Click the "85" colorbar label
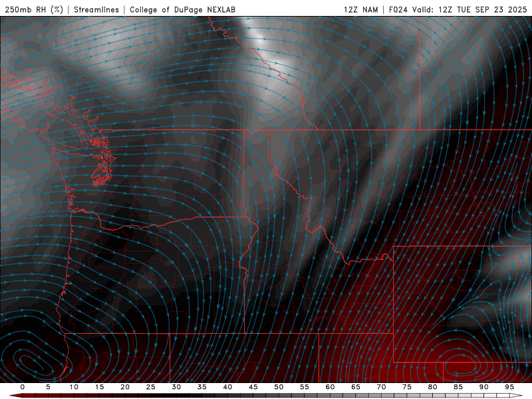The width and height of the screenshot is (532, 399). click(458, 387)
